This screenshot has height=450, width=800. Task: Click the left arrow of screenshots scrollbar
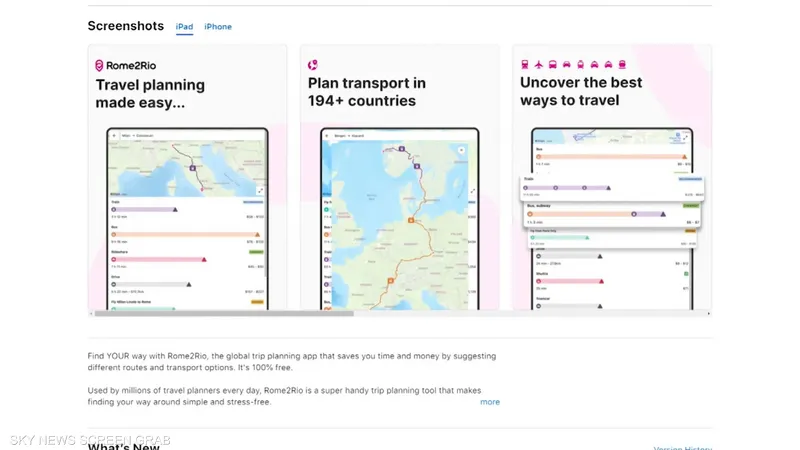click(x=91, y=313)
